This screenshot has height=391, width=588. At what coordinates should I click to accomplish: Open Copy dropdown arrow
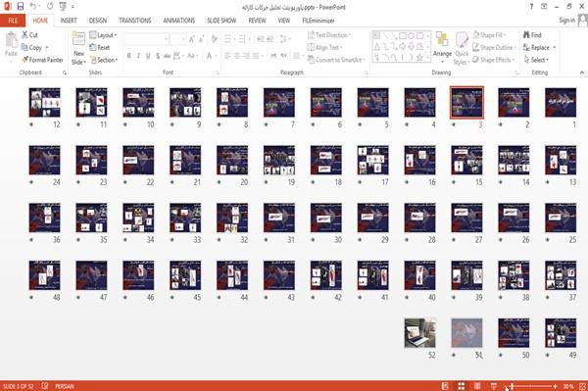pos(47,47)
